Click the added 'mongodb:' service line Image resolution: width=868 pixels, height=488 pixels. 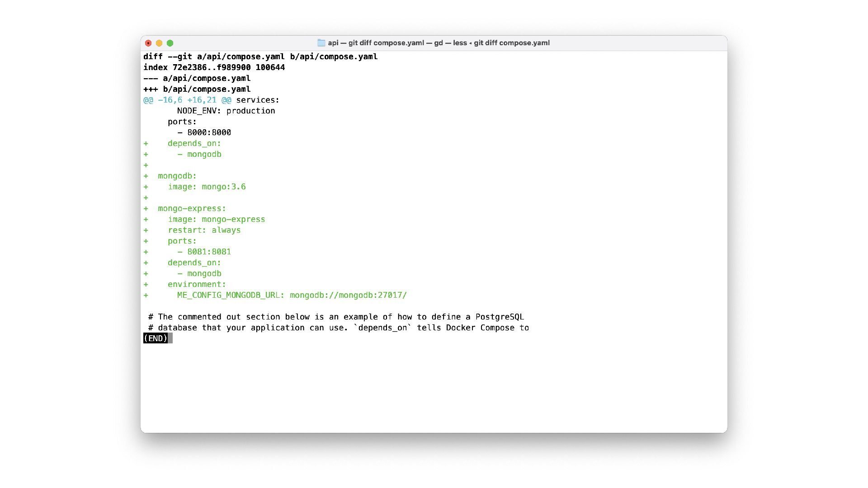[177, 176]
